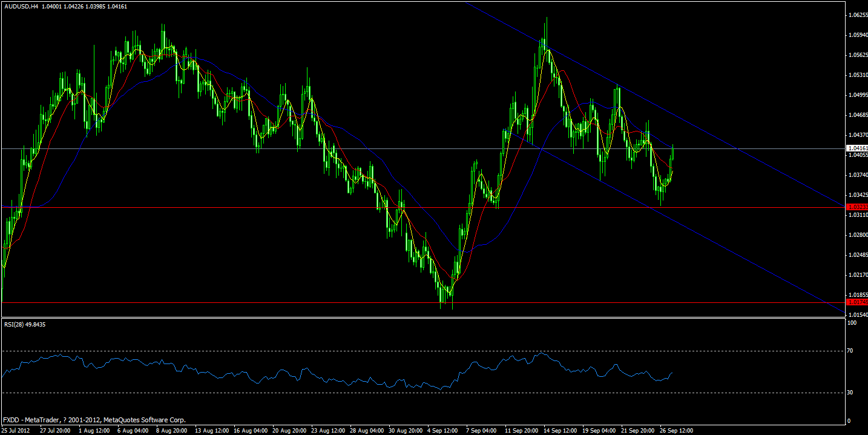Image resolution: width=868 pixels, height=435 pixels.
Task: Click the FXDD - MetaTrader copyright text
Action: (94, 419)
